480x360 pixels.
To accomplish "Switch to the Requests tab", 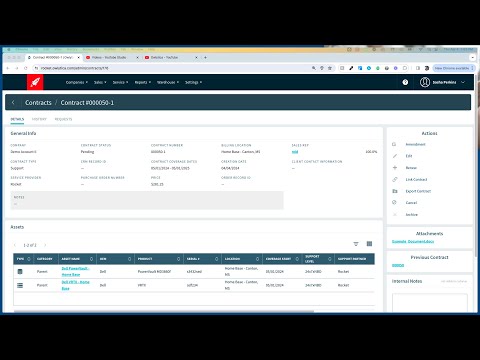I will click(63, 119).
